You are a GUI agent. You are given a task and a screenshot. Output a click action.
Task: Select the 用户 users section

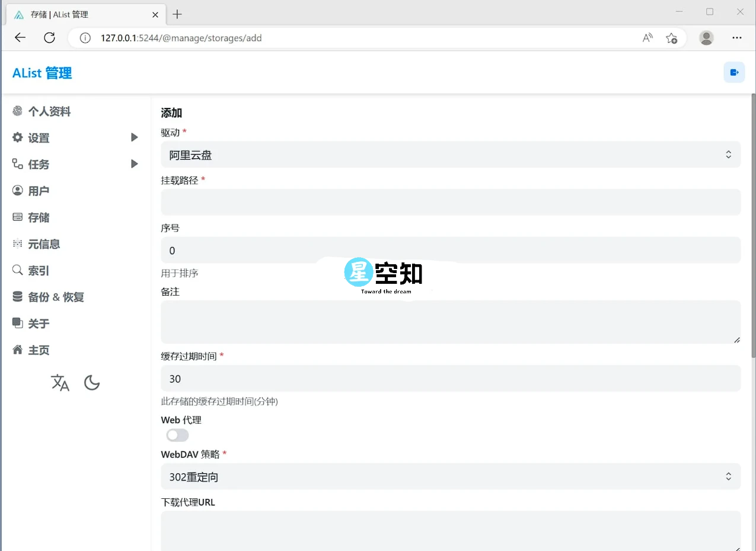[x=39, y=190]
